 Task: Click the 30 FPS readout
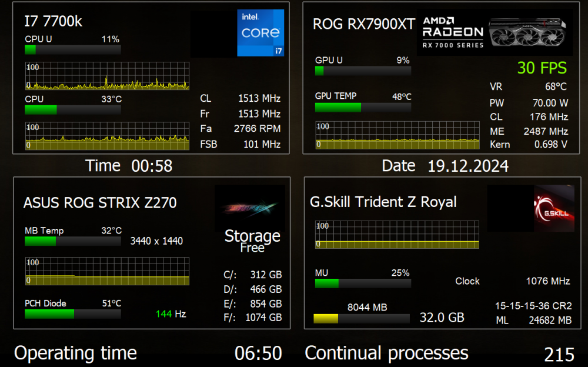[542, 68]
